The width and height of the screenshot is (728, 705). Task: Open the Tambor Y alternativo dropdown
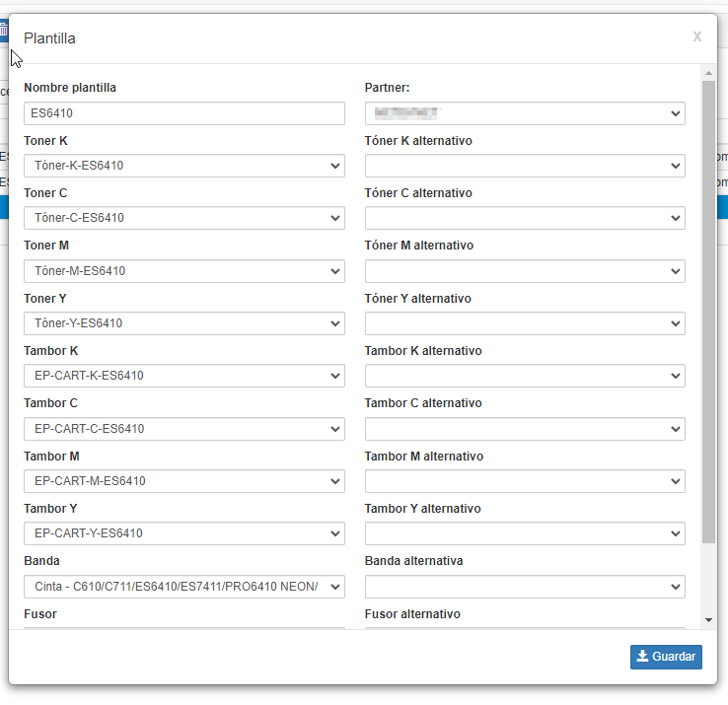[524, 533]
